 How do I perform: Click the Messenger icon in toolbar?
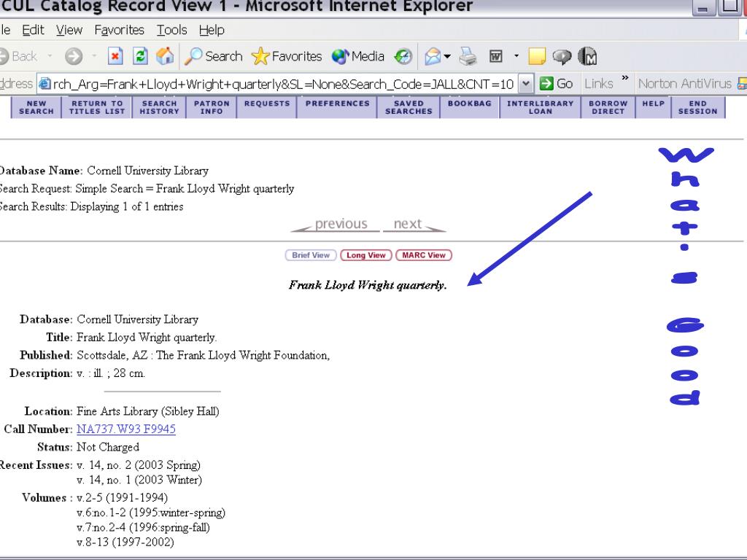tap(587, 56)
